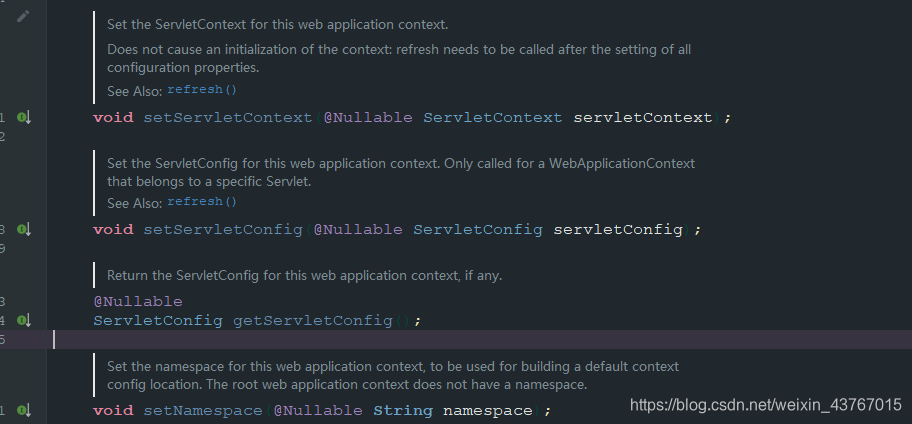This screenshot has width=912, height=424.
Task: Click the servletContext parameter name
Action: [x=643, y=117]
